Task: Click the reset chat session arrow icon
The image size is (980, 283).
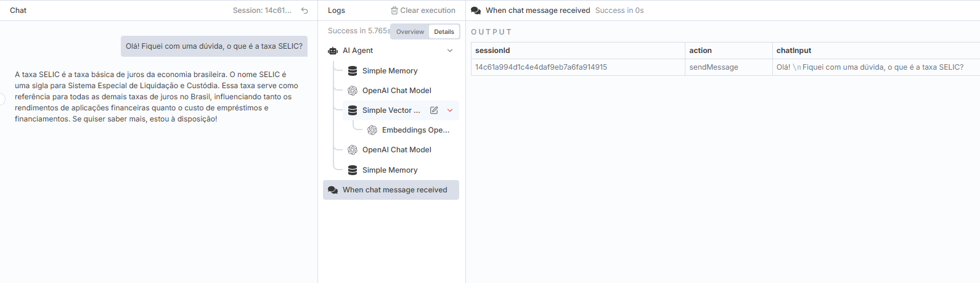Action: click(304, 10)
